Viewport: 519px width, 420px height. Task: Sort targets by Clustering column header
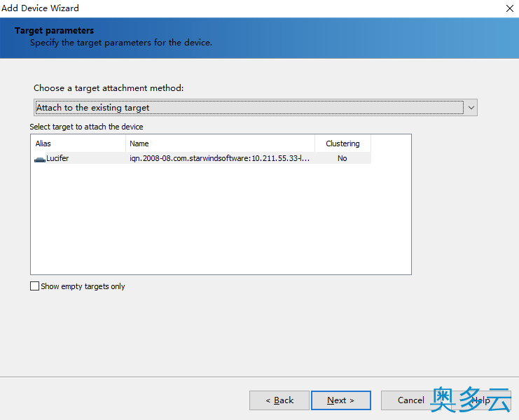pyautogui.click(x=342, y=143)
